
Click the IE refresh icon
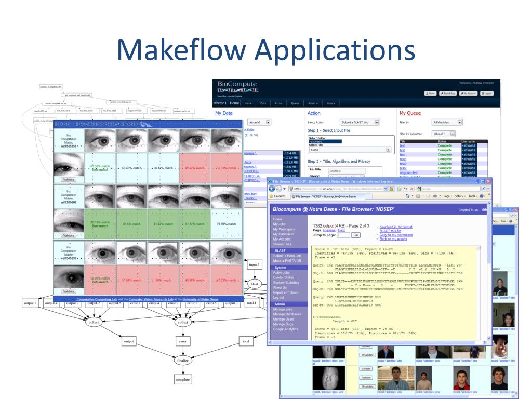pyautogui.click(x=405, y=189)
